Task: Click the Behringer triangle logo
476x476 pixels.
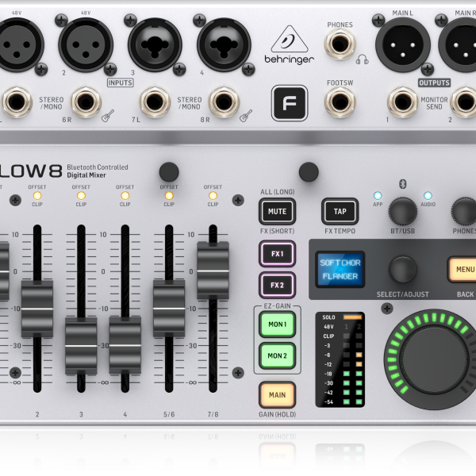Action: click(x=290, y=40)
